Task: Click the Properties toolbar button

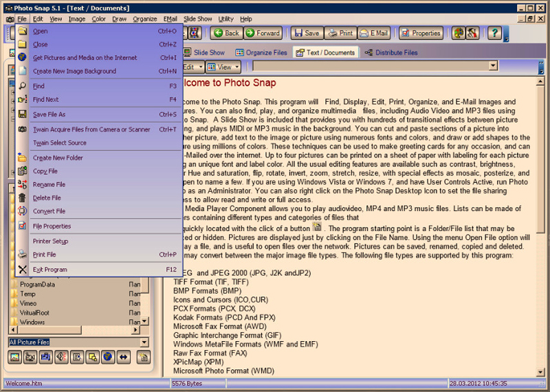Action: click(x=421, y=33)
